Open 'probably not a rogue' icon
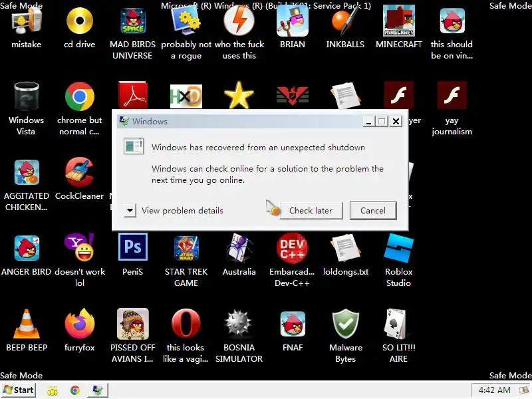 186,21
